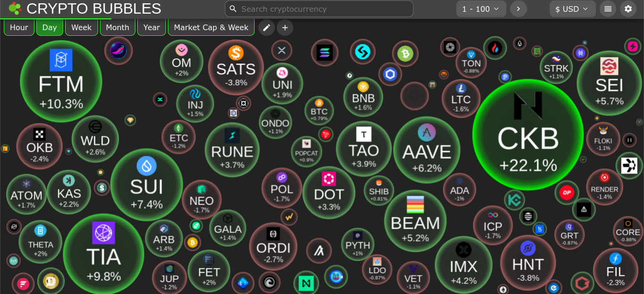Open the AAVE bubble

(427, 149)
